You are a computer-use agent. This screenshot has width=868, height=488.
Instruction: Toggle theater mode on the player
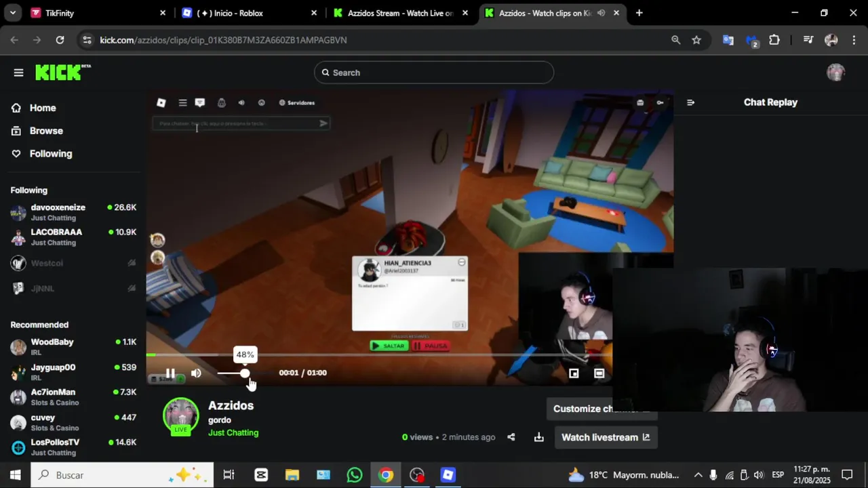[599, 373]
